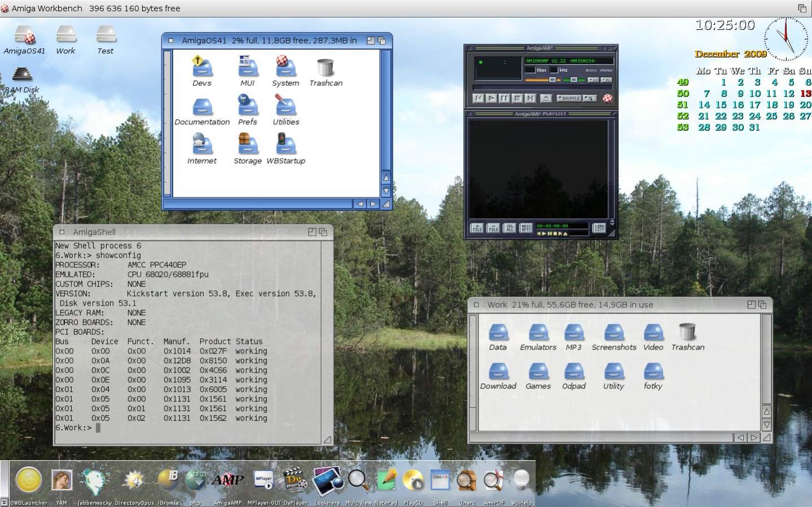Launch AmiPDF from the dock
This screenshot has height=507, width=812.
tap(493, 480)
